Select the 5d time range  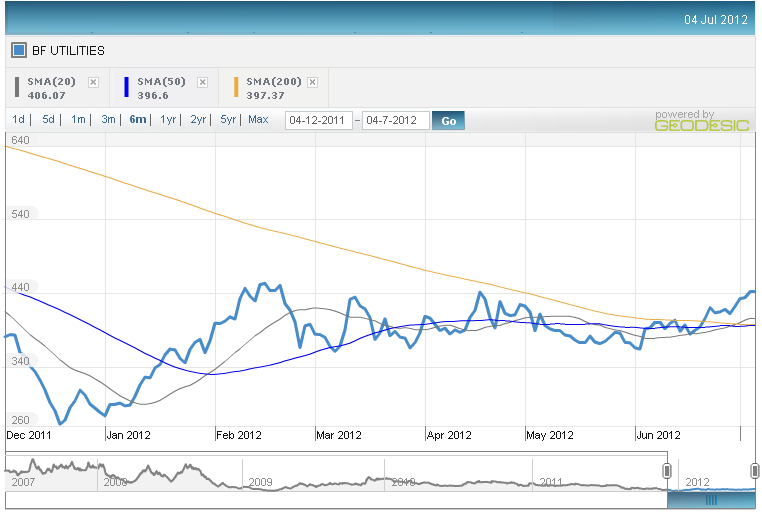point(48,120)
